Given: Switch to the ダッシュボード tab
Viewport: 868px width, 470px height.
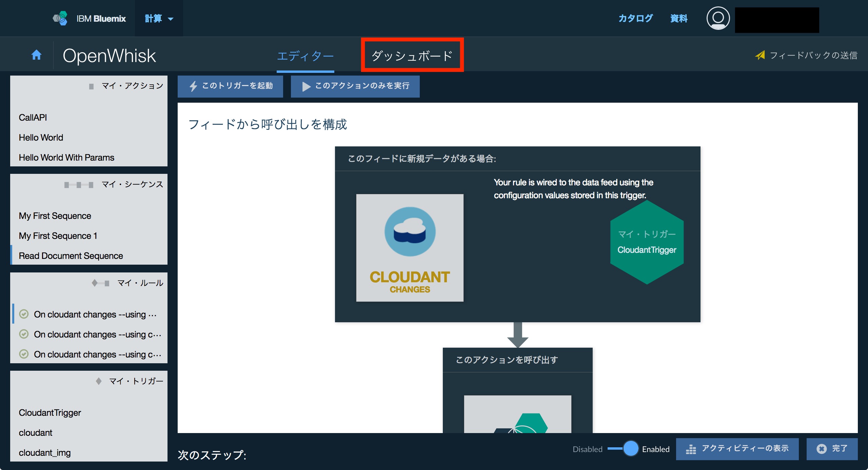Looking at the screenshot, I should point(412,55).
